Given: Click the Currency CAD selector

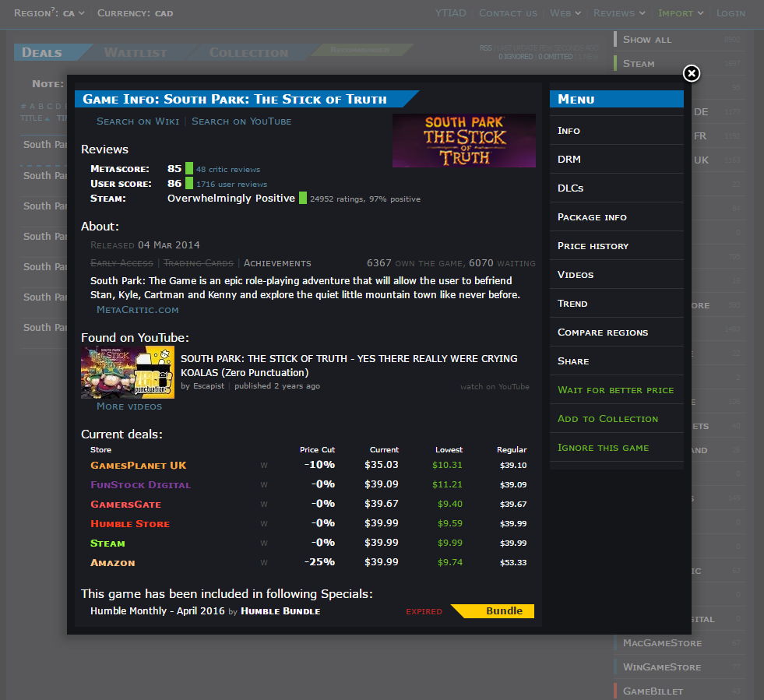Looking at the screenshot, I should (x=135, y=13).
